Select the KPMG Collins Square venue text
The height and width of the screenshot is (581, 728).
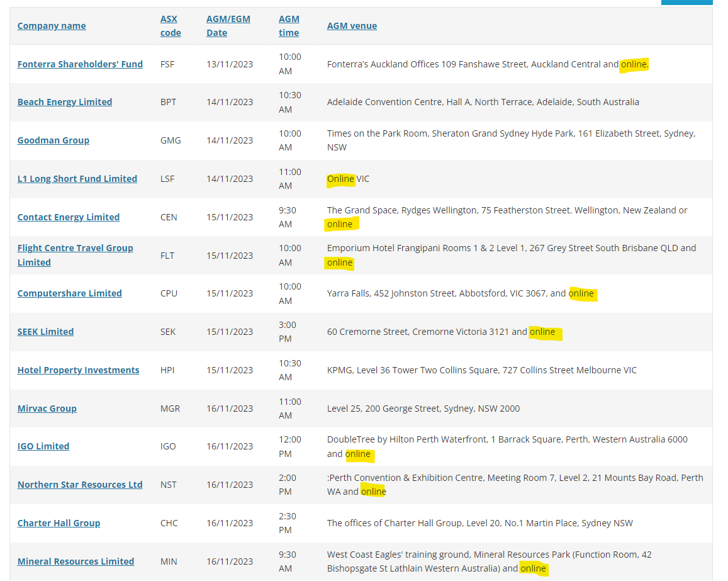(x=482, y=370)
